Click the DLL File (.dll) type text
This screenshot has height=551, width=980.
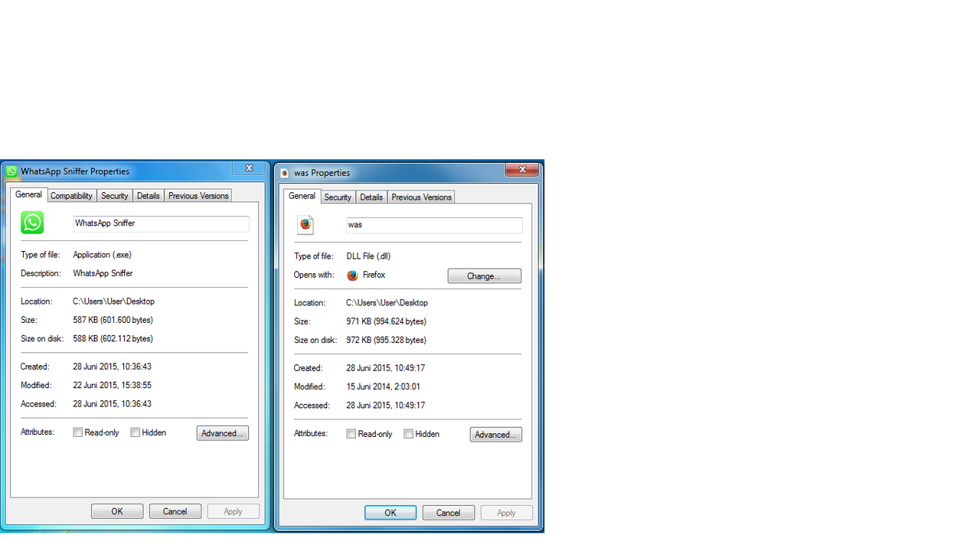[x=368, y=256]
